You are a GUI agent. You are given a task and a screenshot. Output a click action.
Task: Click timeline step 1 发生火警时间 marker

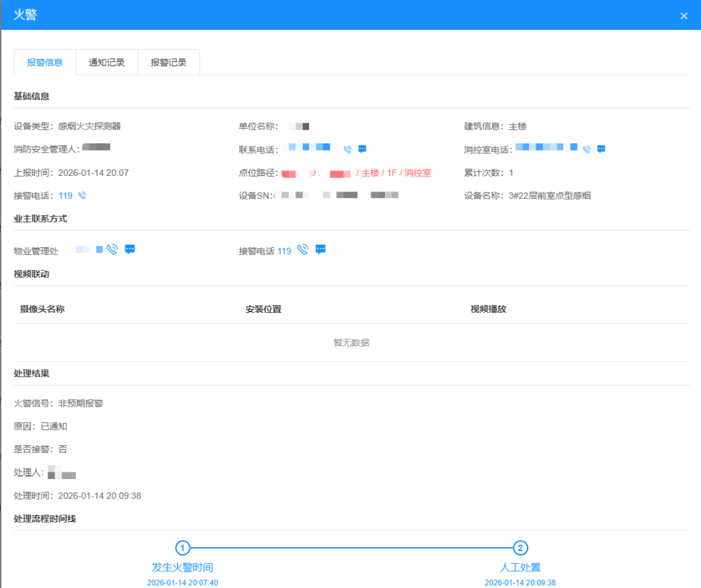pos(182,547)
